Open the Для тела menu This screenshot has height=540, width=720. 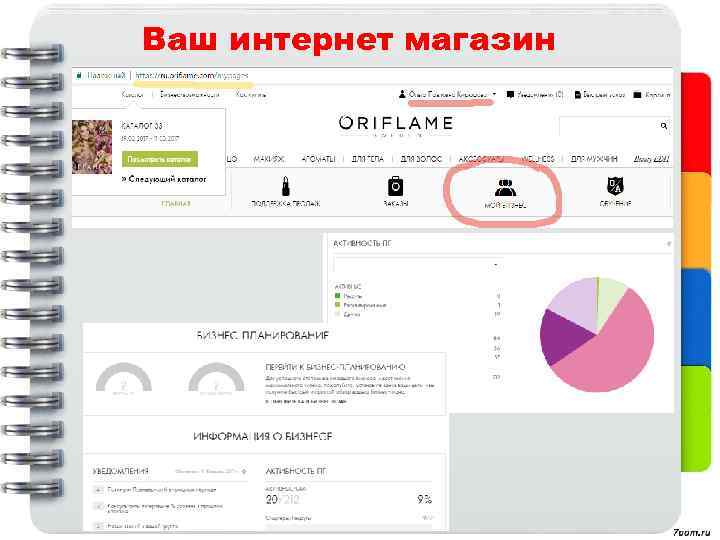click(367, 159)
